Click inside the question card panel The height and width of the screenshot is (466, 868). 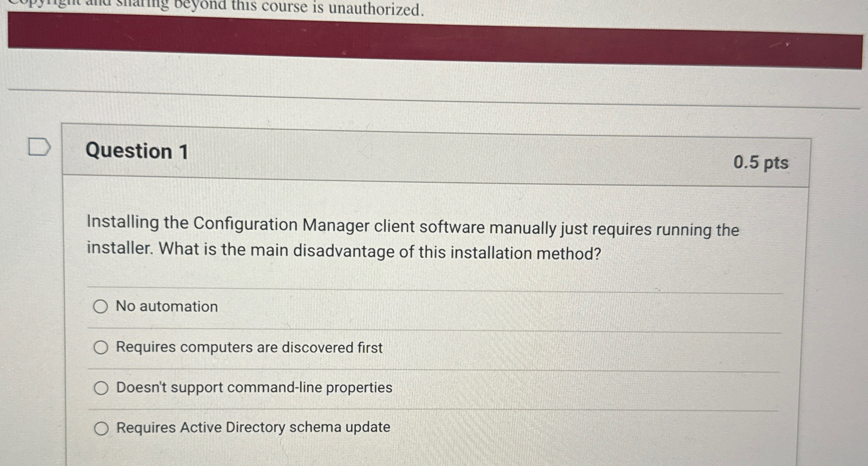pos(532,266)
